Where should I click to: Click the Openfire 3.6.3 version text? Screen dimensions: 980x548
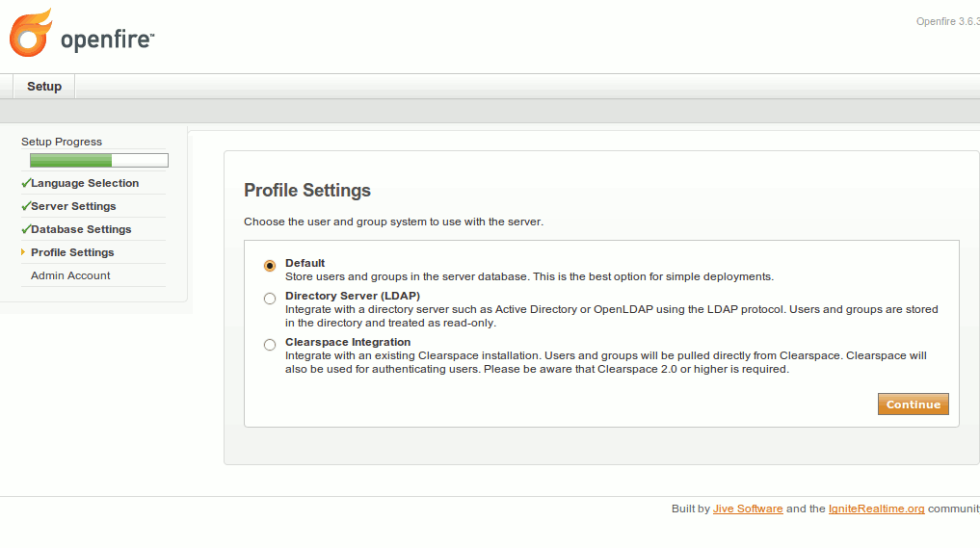click(x=946, y=21)
